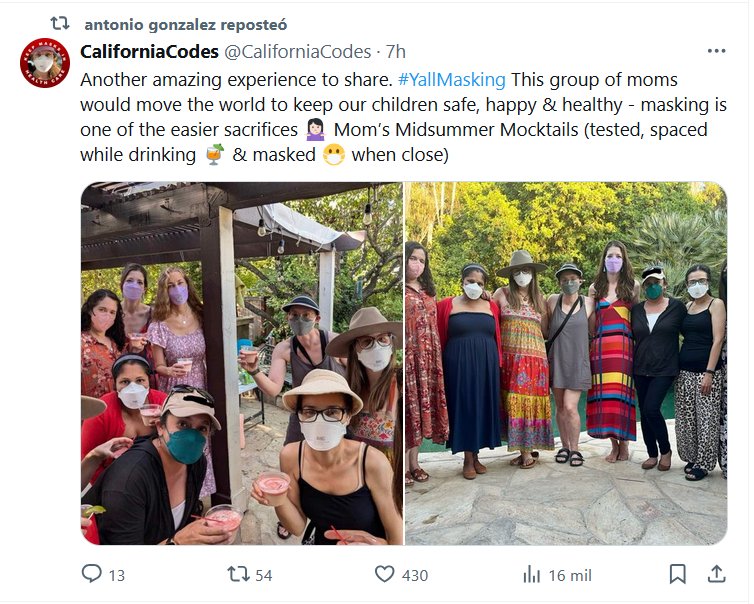Screen dimensions: 754x604
Task: Click the repost count 54
Action: click(x=264, y=575)
